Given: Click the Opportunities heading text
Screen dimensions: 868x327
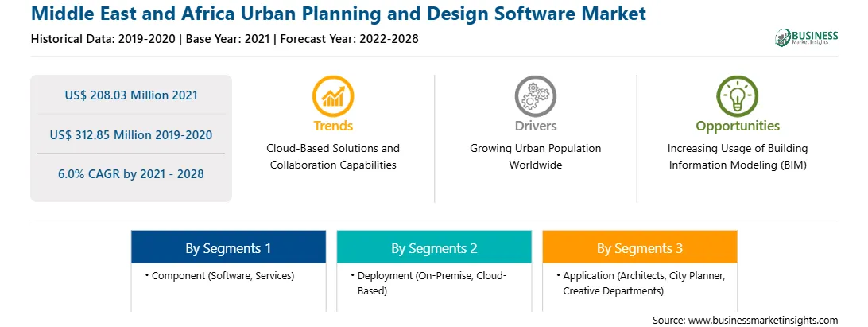Looking at the screenshot, I should point(738,127).
